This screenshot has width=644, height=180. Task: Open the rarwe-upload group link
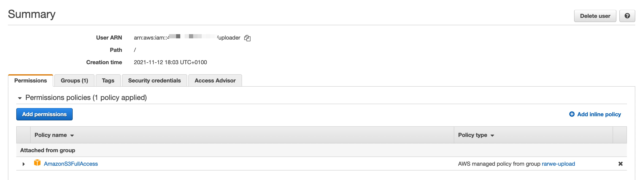[x=558, y=164]
